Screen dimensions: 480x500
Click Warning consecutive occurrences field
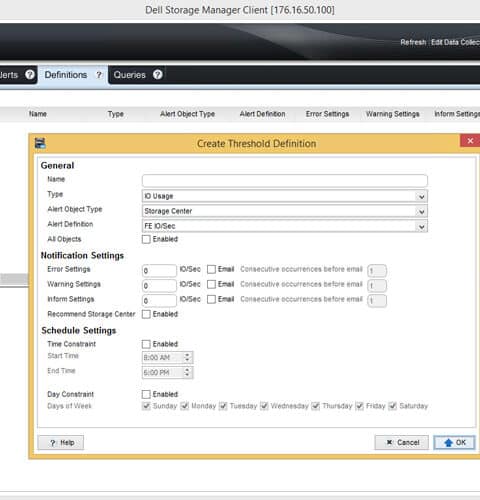(x=377, y=286)
